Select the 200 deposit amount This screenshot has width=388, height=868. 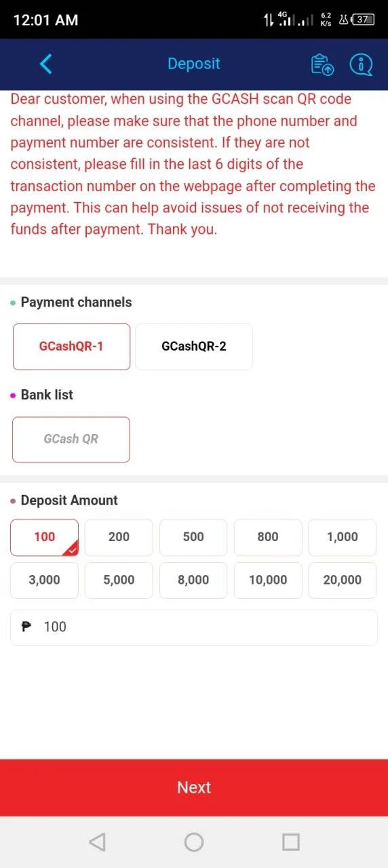119,537
